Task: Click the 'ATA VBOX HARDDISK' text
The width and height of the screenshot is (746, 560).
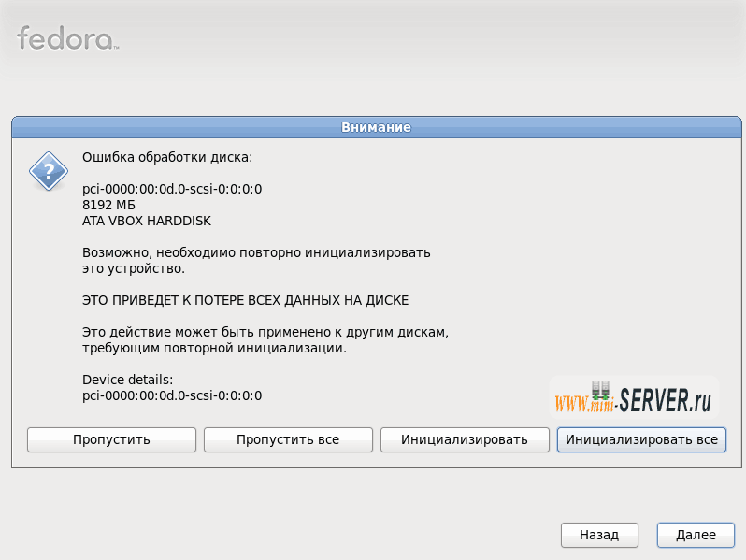Action: point(147,221)
